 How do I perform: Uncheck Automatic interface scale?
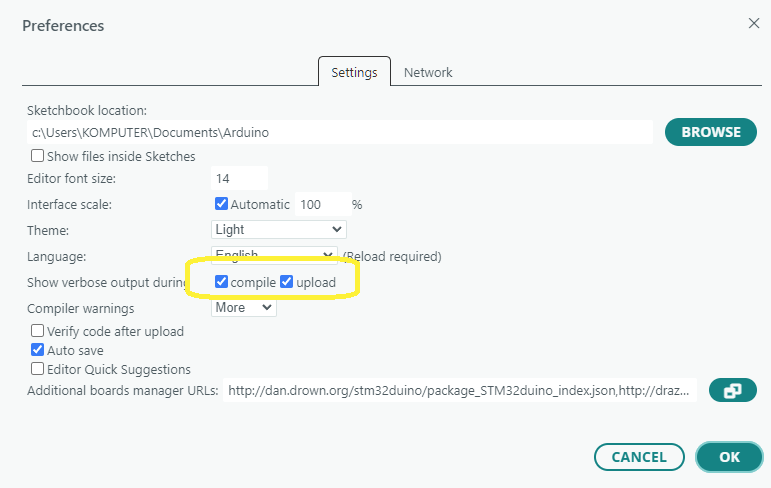coord(221,204)
